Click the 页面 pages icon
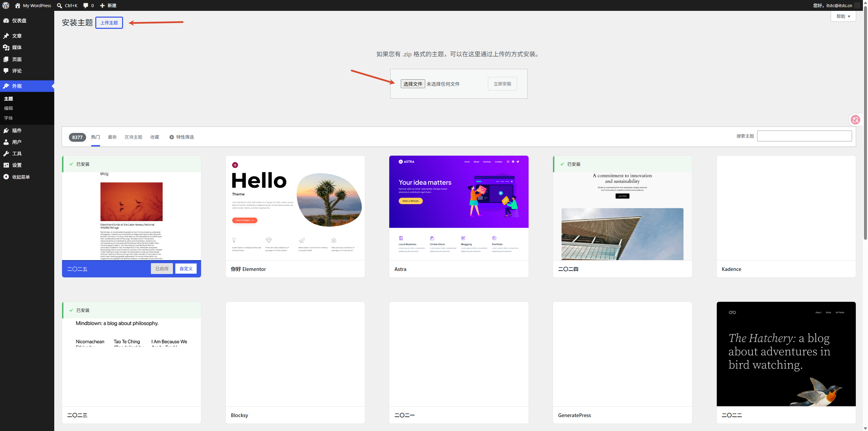This screenshot has width=868, height=431. coord(6,59)
